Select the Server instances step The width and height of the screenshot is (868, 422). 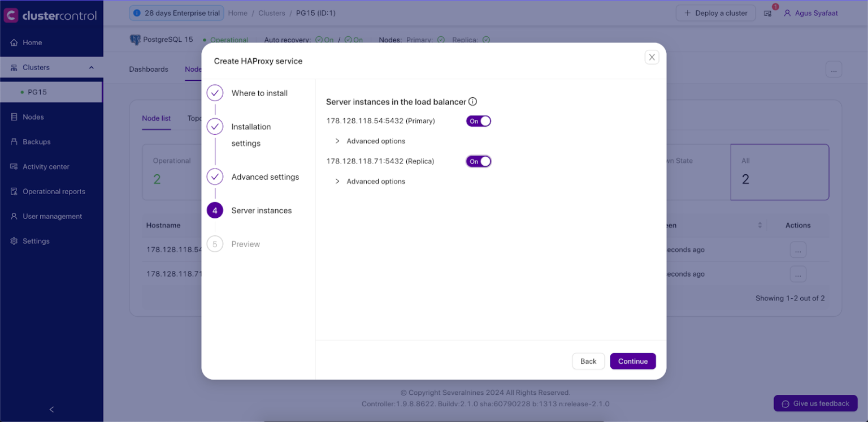[x=250, y=210]
